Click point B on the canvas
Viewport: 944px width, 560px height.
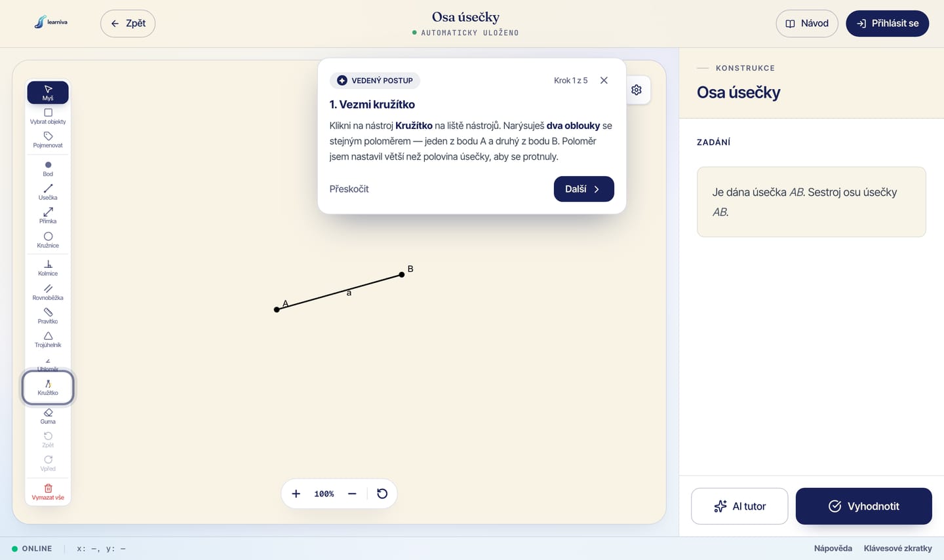click(x=402, y=274)
